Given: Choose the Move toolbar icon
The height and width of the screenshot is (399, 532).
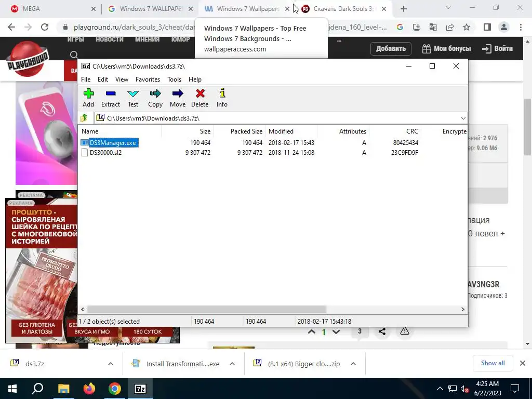Looking at the screenshot, I should click(x=178, y=98).
